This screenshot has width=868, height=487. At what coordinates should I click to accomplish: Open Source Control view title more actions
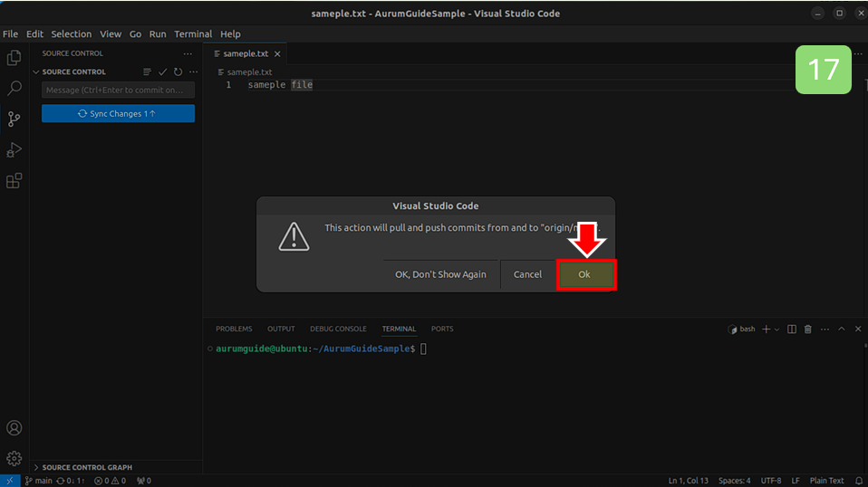pyautogui.click(x=188, y=53)
